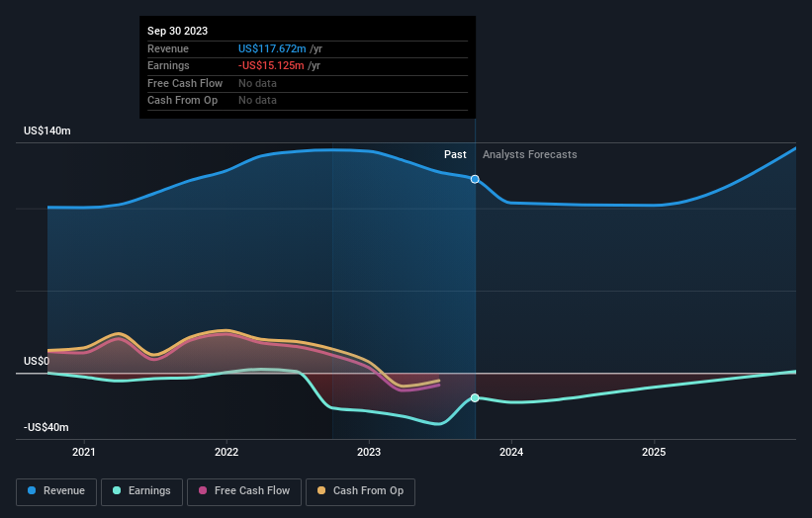Toggle the Free Cash Flow legend series
This screenshot has height=518, width=812.
(244, 491)
